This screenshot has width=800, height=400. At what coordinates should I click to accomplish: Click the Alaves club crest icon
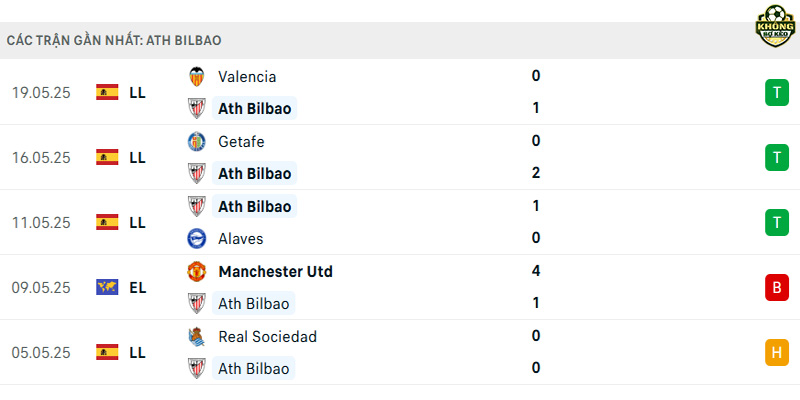(x=196, y=238)
